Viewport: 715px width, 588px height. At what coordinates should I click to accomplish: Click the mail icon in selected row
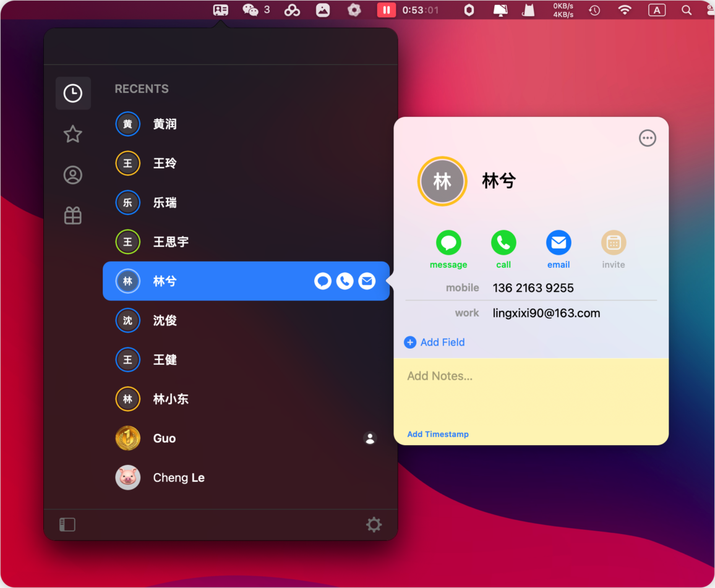(367, 281)
